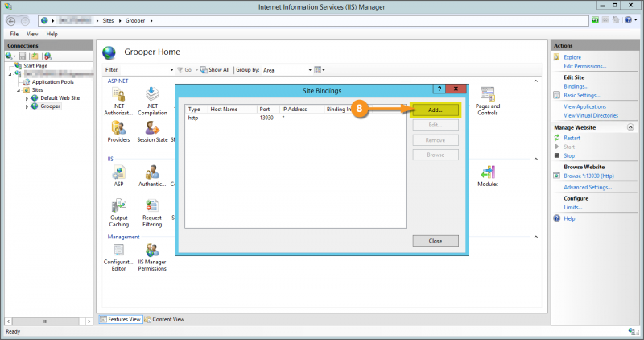This screenshot has height=340, width=644.
Task: Click the Filter text input field
Action: [144, 70]
